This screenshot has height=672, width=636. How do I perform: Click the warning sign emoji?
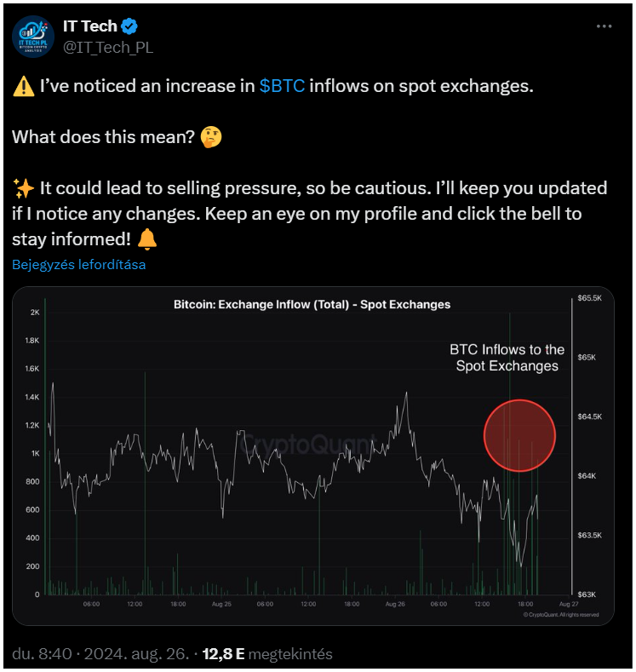[24, 86]
